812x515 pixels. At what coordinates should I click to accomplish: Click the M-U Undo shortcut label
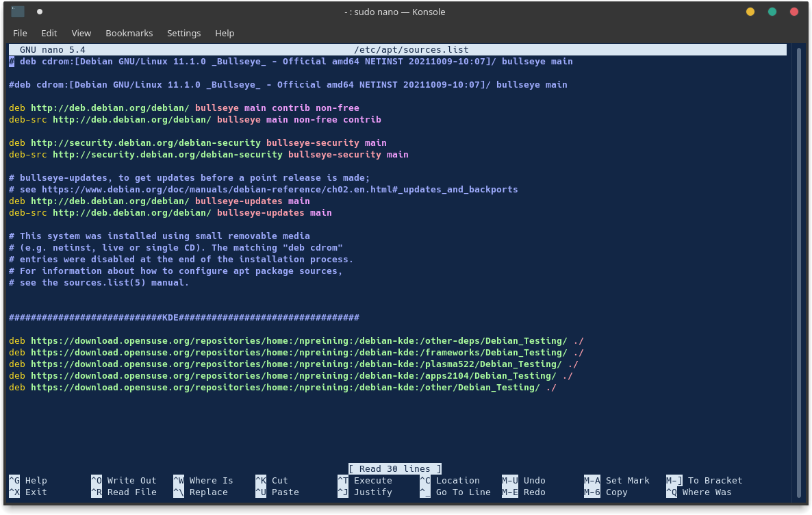524,480
